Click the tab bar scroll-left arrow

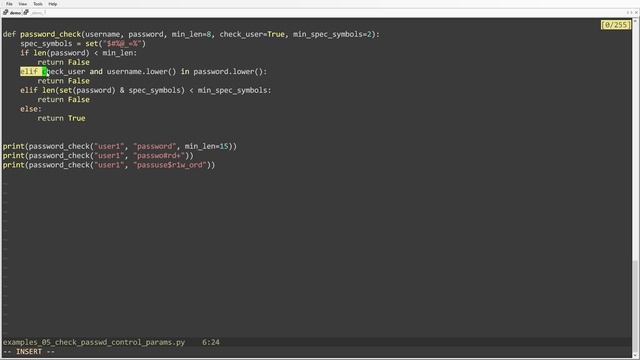tap(628, 13)
